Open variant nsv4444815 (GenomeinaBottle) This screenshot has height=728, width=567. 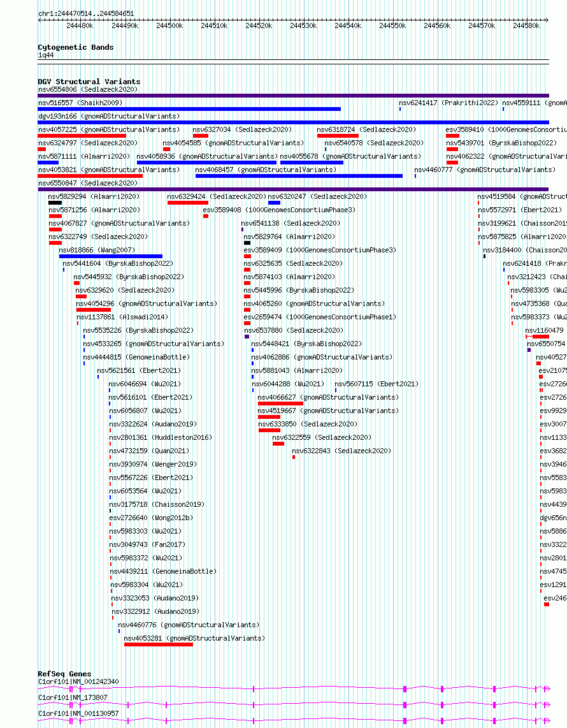[136, 357]
